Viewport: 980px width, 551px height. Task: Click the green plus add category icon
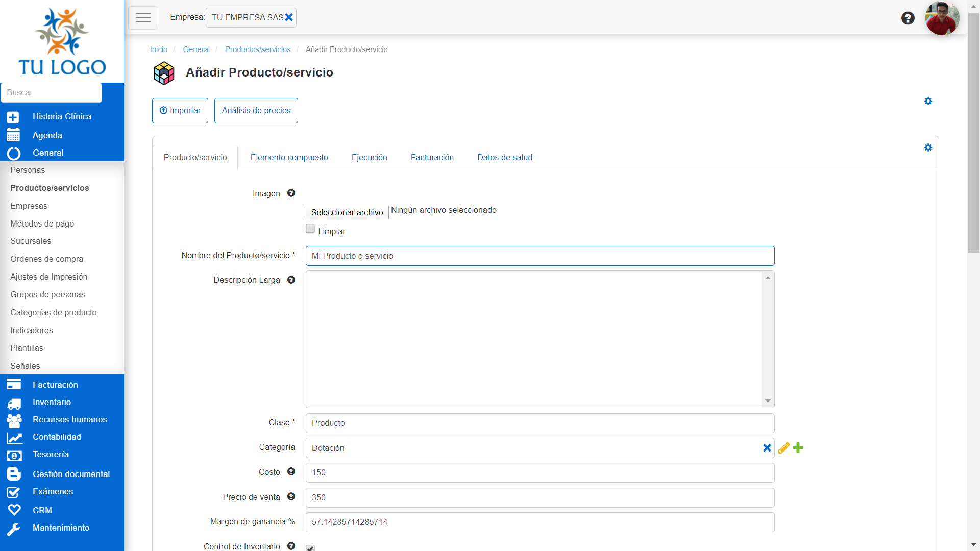click(798, 448)
